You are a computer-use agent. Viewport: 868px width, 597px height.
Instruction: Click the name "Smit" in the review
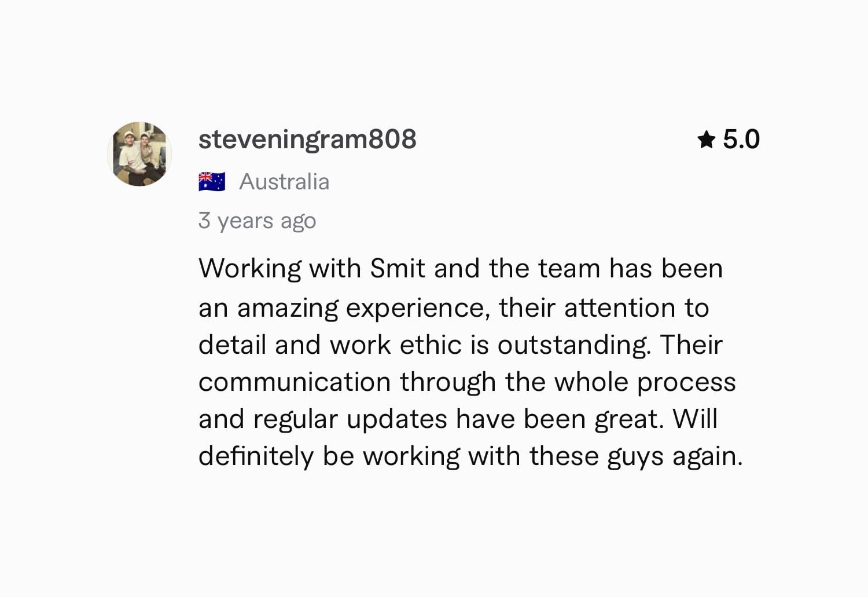tap(398, 269)
